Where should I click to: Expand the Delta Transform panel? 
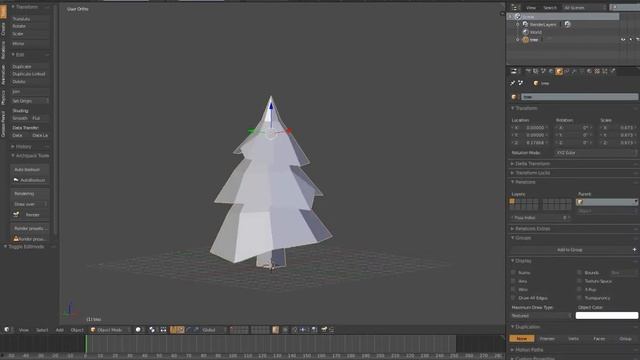pyautogui.click(x=532, y=164)
